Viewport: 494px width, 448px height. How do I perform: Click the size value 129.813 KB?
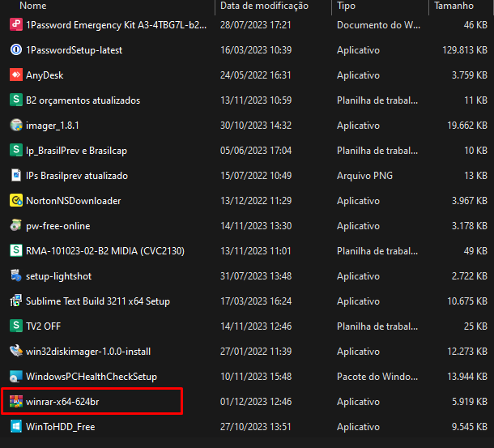[x=465, y=50]
